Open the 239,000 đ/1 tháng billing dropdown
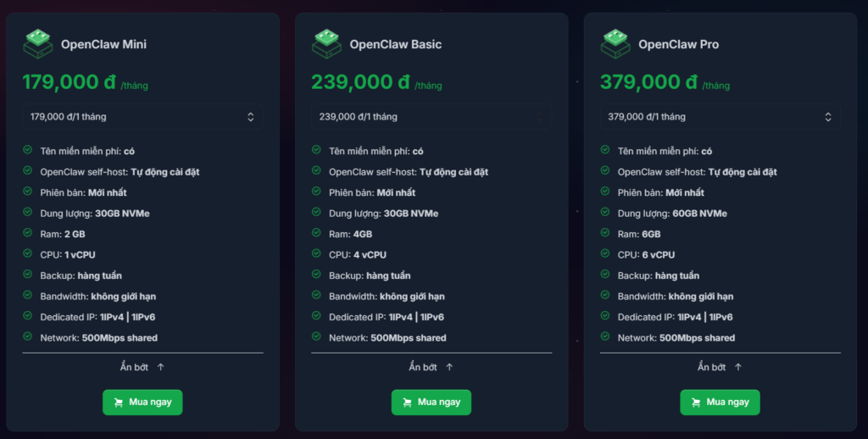This screenshot has height=439, width=868. click(x=431, y=117)
